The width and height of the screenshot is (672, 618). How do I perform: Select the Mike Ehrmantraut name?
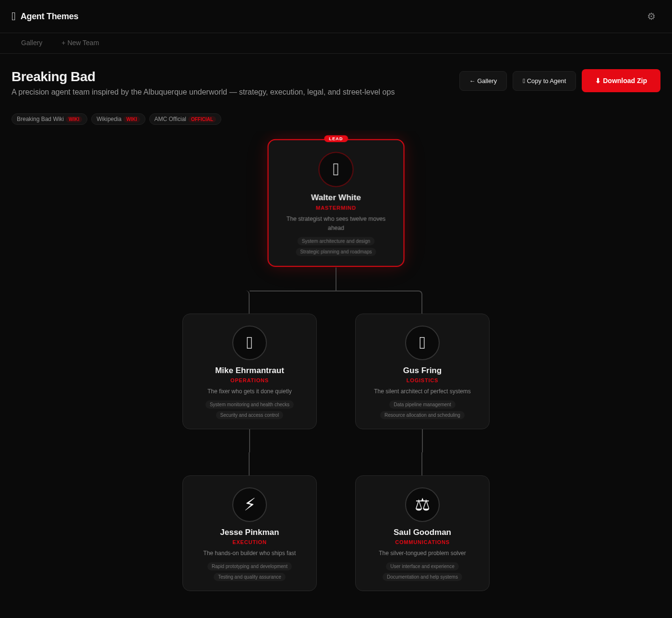(250, 370)
